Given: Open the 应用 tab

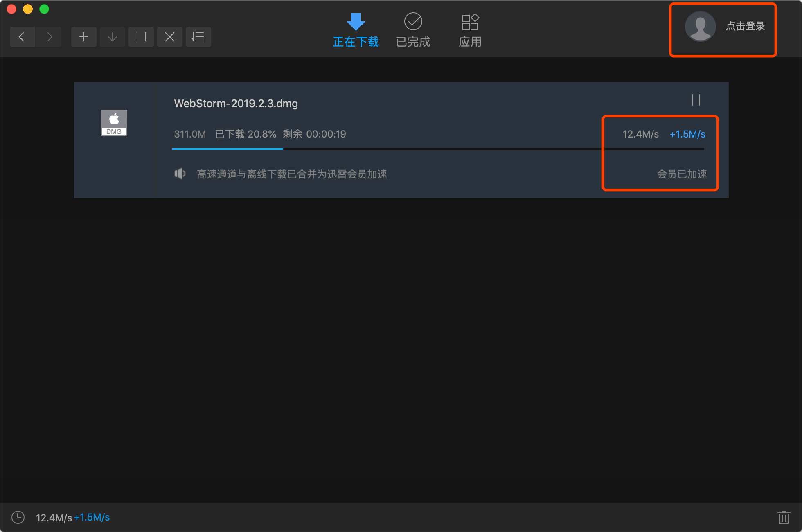Looking at the screenshot, I should coord(470,31).
